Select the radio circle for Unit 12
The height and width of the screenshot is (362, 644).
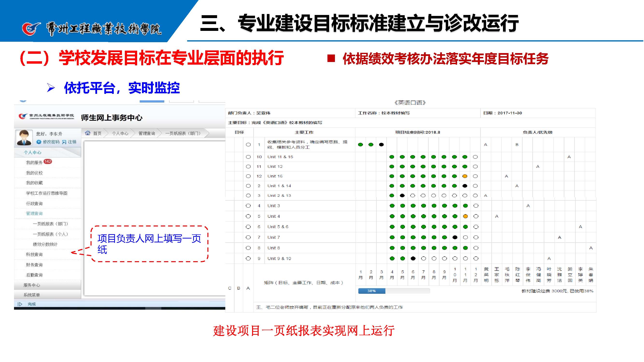click(x=248, y=167)
